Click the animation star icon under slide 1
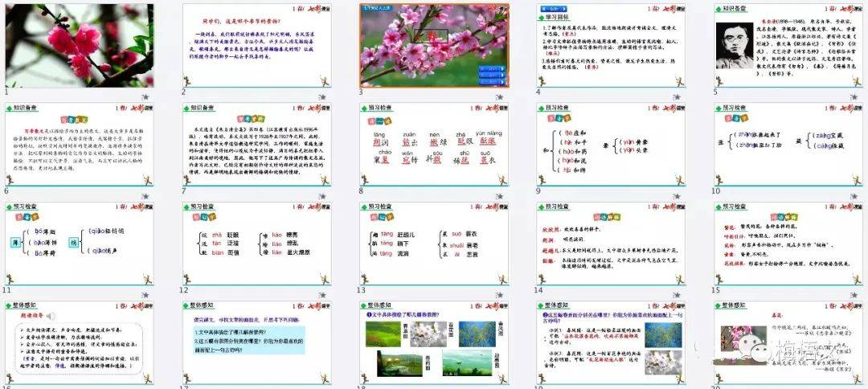This screenshot has width=868, height=389. point(145,96)
